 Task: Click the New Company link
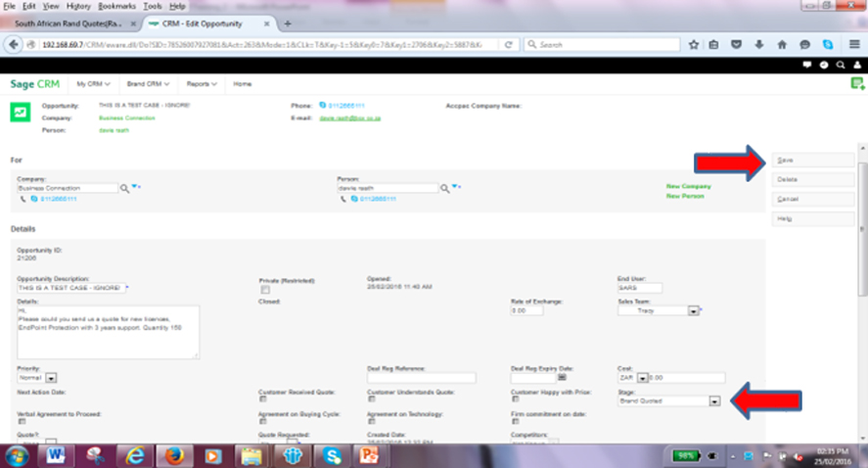689,187
